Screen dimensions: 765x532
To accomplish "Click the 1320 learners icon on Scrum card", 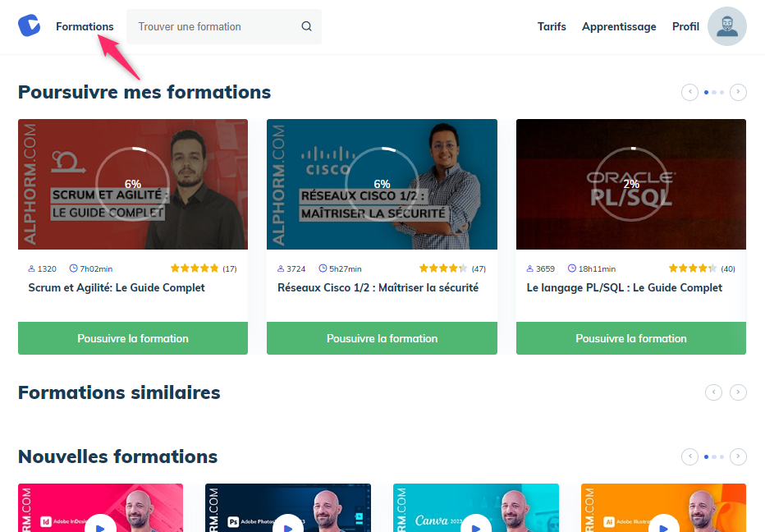I will coord(32,268).
